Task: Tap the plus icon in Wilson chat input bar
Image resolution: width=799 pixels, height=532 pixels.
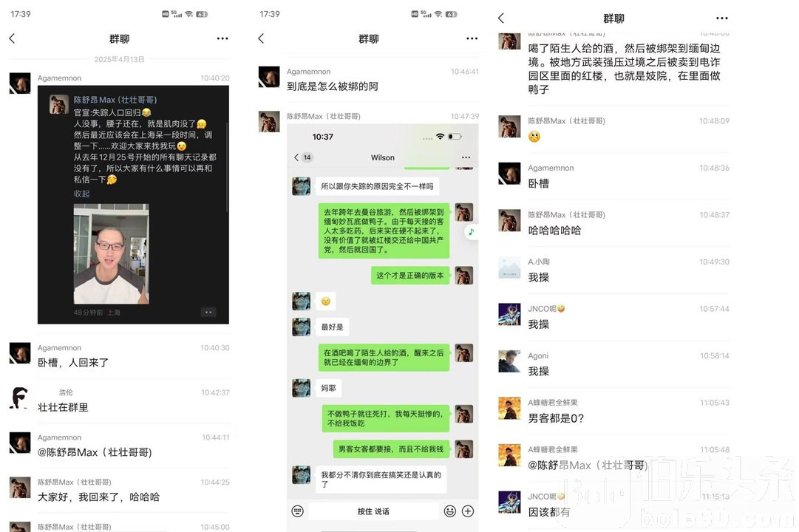Action: (468, 511)
